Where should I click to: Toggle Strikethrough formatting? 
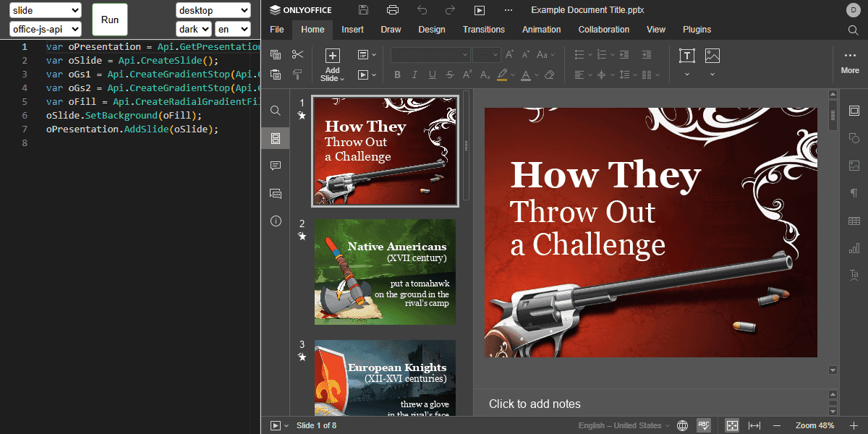(450, 75)
